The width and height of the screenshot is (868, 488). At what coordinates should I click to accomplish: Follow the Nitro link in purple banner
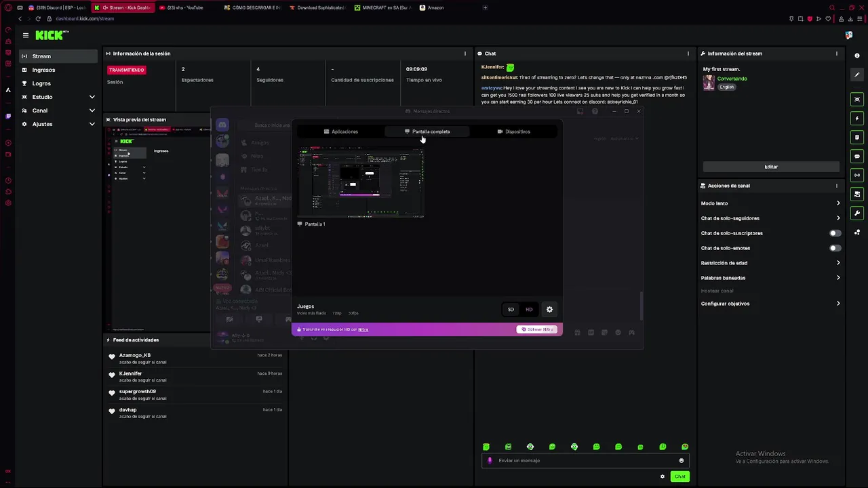363,329
